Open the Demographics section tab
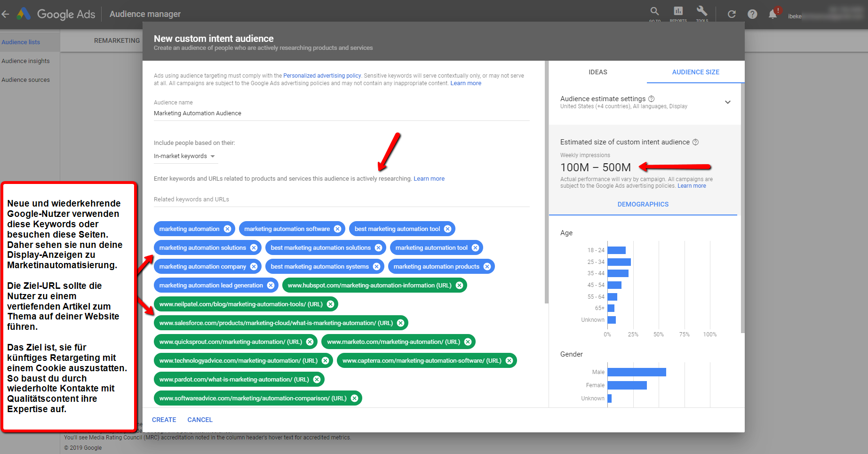This screenshot has height=454, width=868. pyautogui.click(x=643, y=204)
